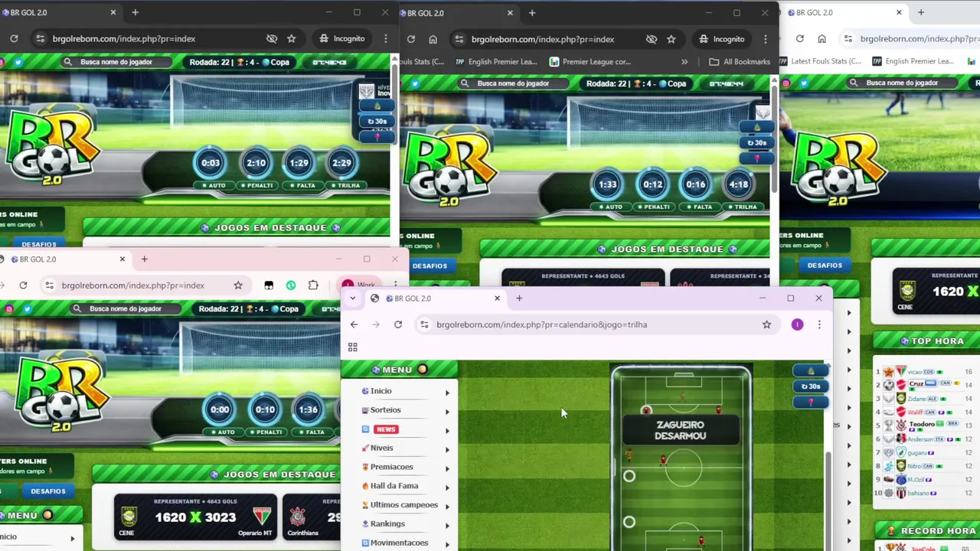Click the button above 30s in front window
The image size is (980, 551).
[810, 371]
